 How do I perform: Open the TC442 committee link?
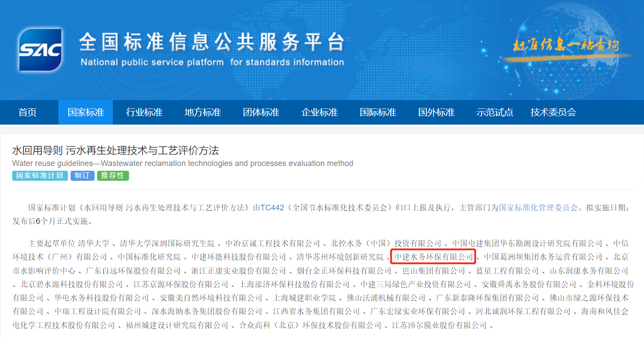[x=272, y=208]
